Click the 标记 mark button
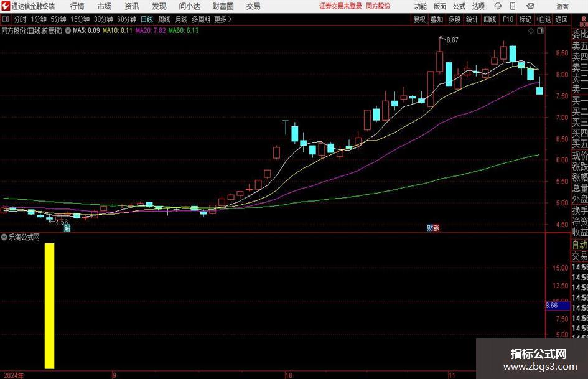 tap(525, 19)
